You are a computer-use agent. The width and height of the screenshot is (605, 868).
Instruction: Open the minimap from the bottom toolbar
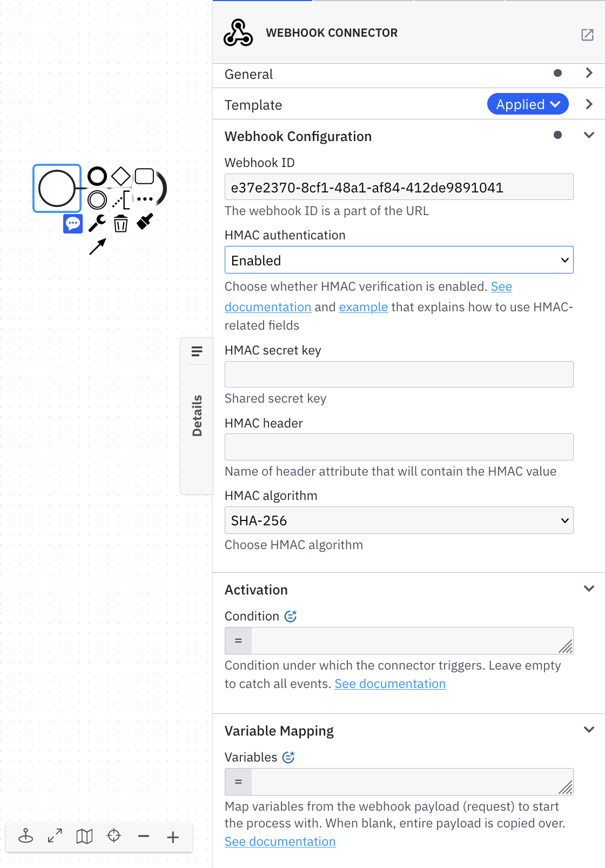(84, 837)
